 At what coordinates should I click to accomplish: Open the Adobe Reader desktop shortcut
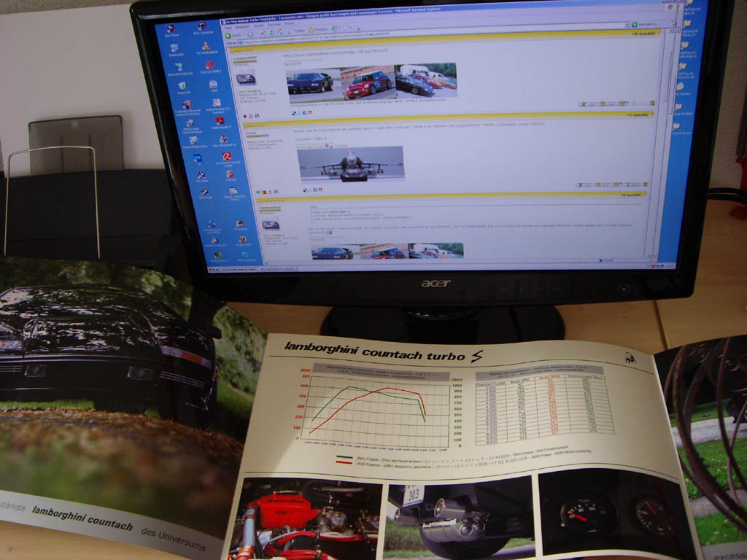pyautogui.click(x=219, y=121)
